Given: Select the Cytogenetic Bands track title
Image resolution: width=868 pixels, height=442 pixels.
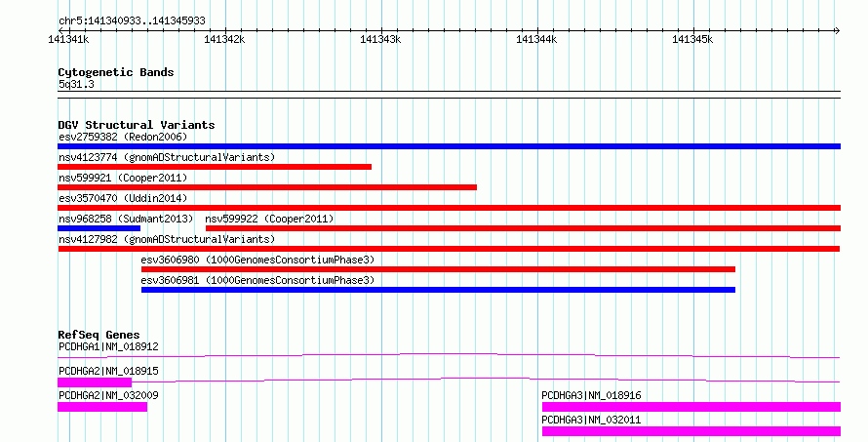Looking at the screenshot, I should [116, 72].
